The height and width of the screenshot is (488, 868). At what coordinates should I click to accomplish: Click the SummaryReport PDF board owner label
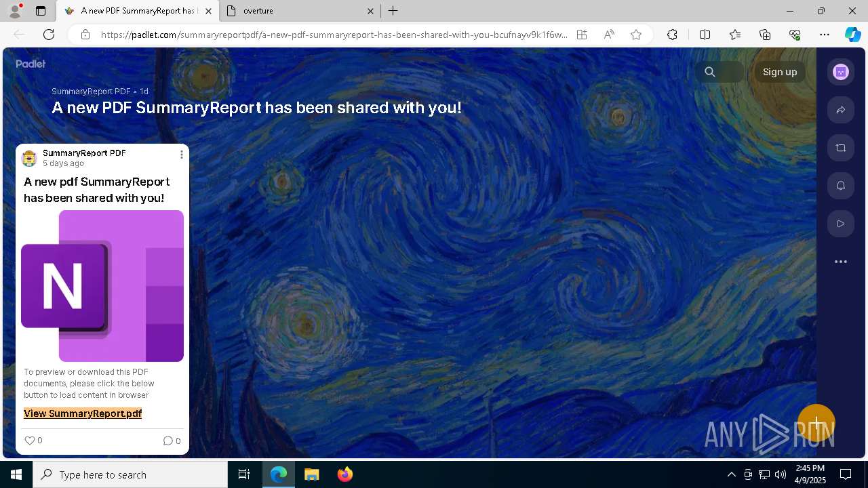(x=91, y=91)
